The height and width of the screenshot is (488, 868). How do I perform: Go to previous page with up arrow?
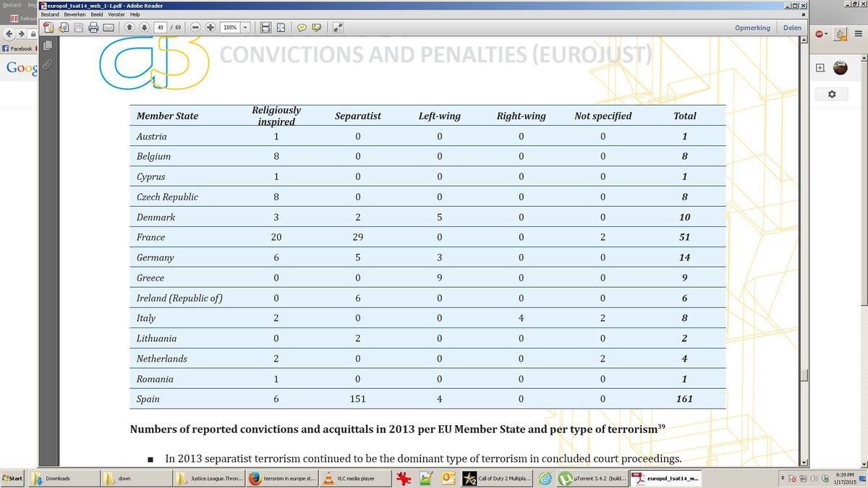[x=129, y=27]
